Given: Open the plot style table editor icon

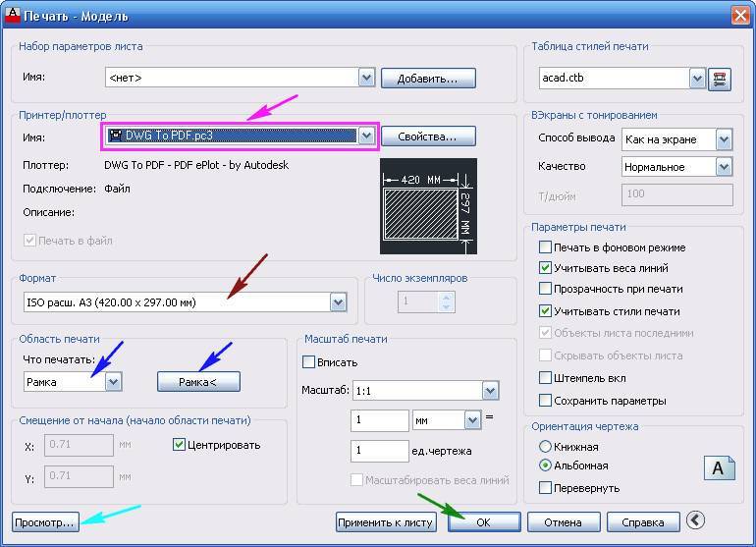Looking at the screenshot, I should [x=720, y=79].
